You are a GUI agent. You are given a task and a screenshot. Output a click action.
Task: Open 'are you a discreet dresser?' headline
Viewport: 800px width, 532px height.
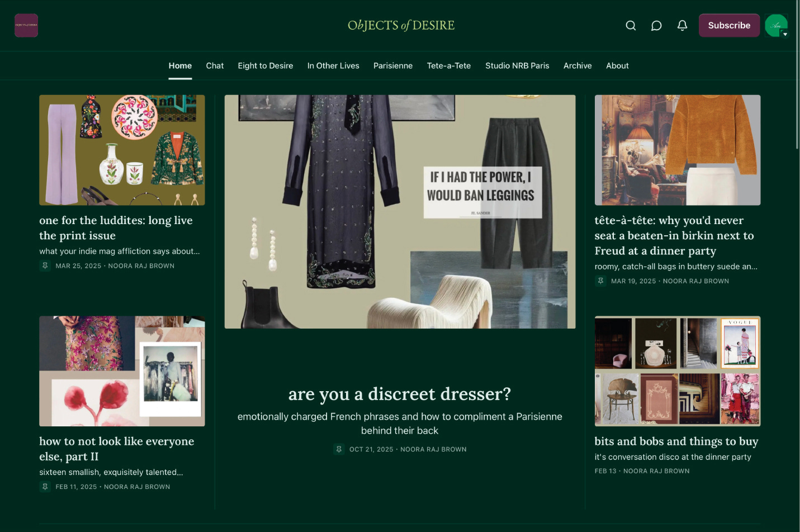[400, 394]
